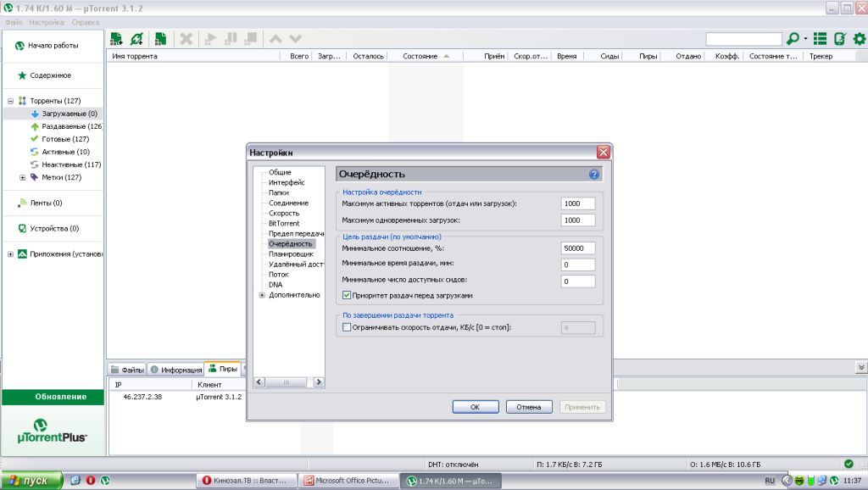Click the Отмена button
This screenshot has height=490, width=868.
pyautogui.click(x=529, y=407)
